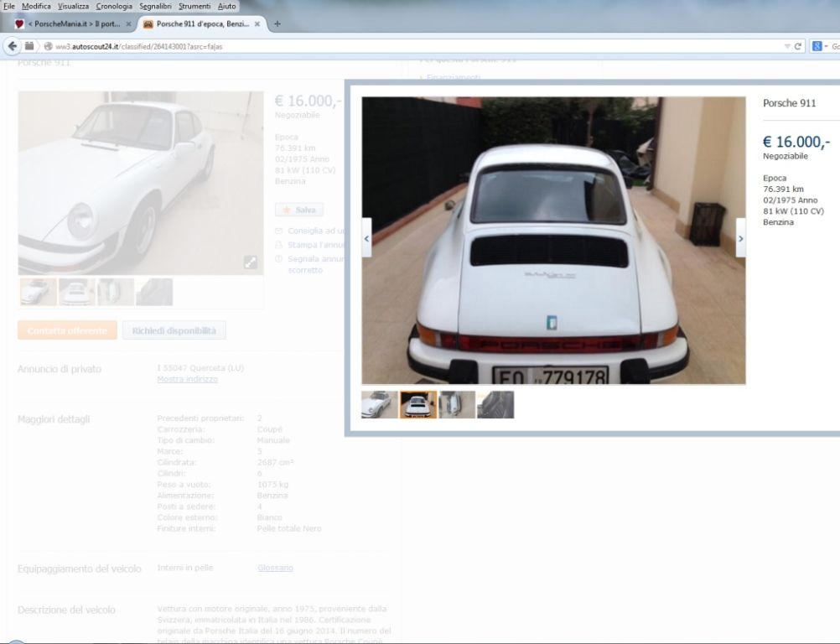
Task: Enlarge the photo using the expand icon
Action: pyautogui.click(x=250, y=262)
